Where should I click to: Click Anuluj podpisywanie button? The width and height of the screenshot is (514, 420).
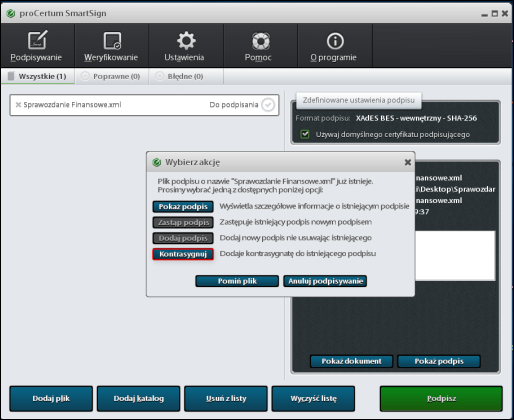click(325, 281)
